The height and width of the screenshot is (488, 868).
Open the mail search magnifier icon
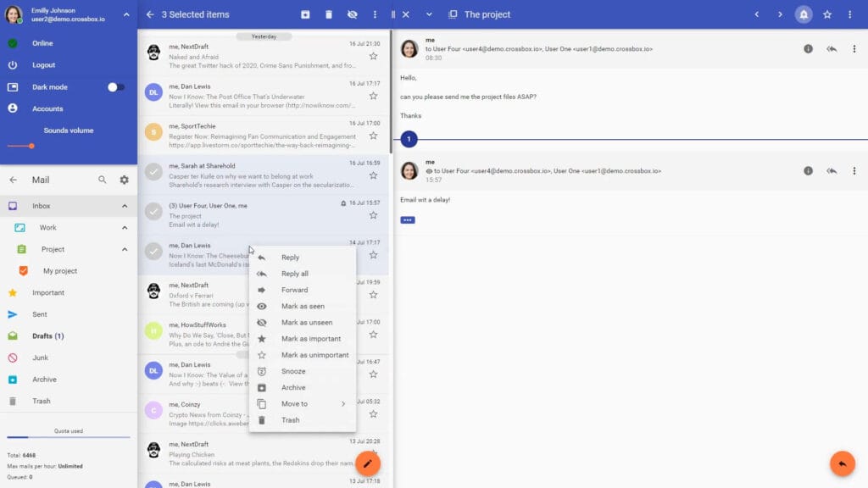click(x=103, y=180)
